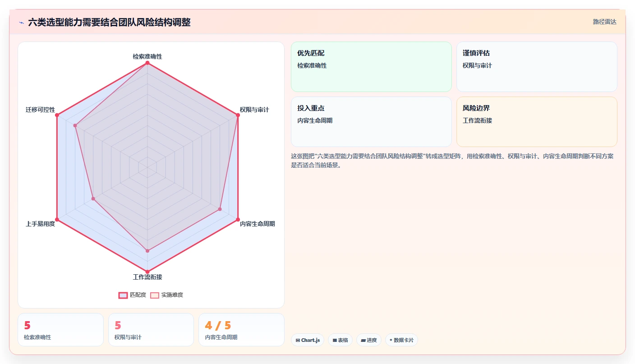Select the 匹配度 data point on 迁移可控性 axis
Viewport: 635px width, 364px height.
coord(57,115)
